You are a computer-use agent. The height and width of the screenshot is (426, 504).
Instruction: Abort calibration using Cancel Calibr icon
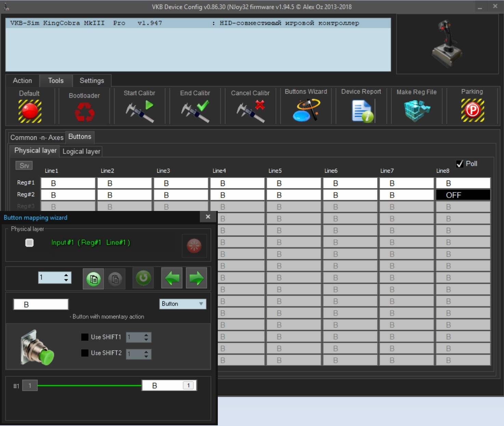point(251,111)
